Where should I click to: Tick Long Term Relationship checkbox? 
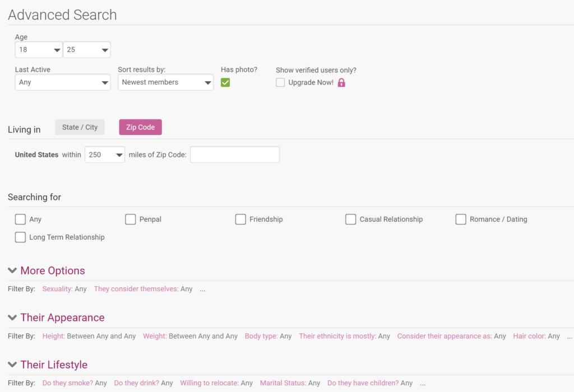point(21,237)
